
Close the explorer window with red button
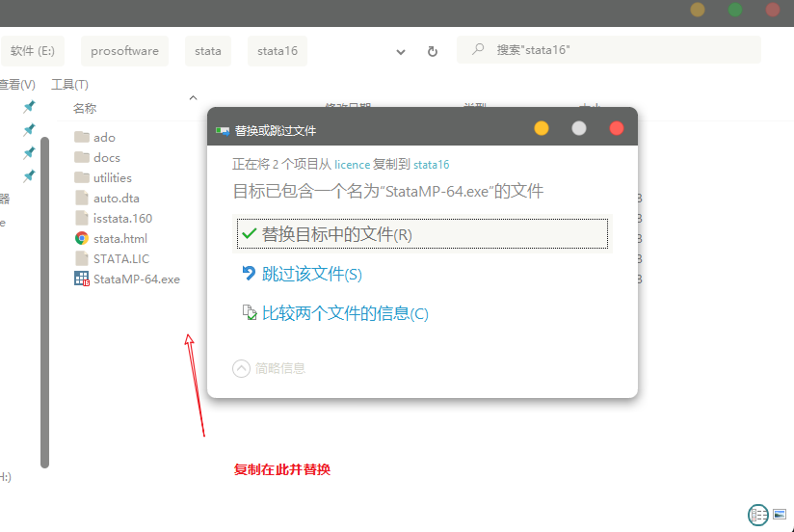coord(772,9)
